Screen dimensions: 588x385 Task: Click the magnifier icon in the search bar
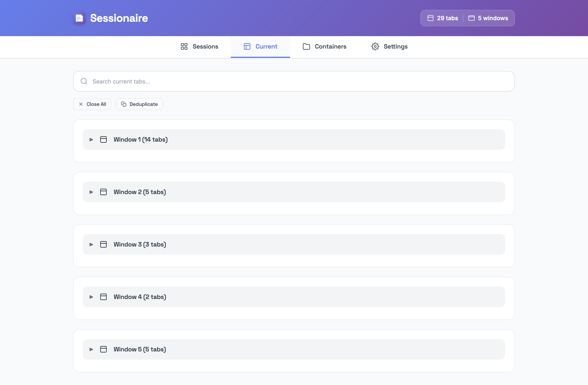(x=84, y=81)
